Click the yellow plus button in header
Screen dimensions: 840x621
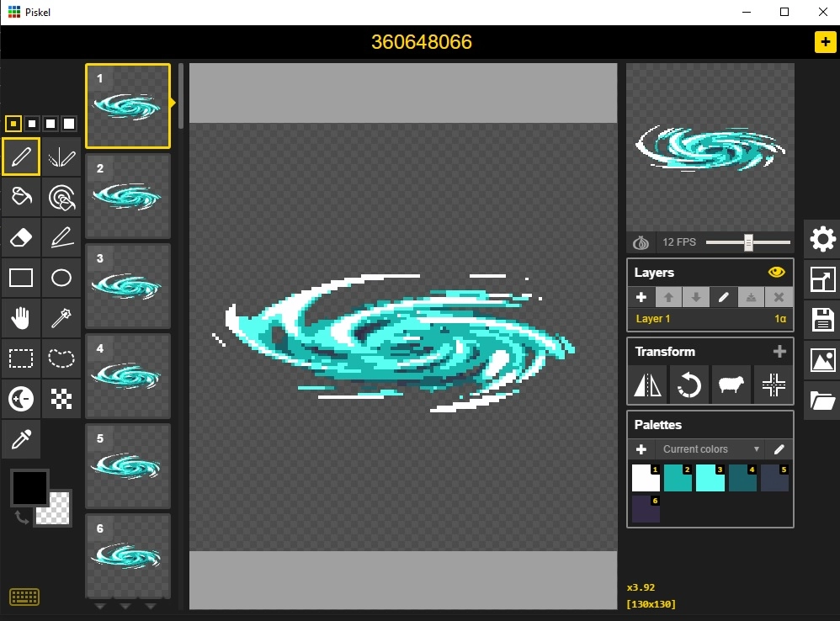pos(825,43)
